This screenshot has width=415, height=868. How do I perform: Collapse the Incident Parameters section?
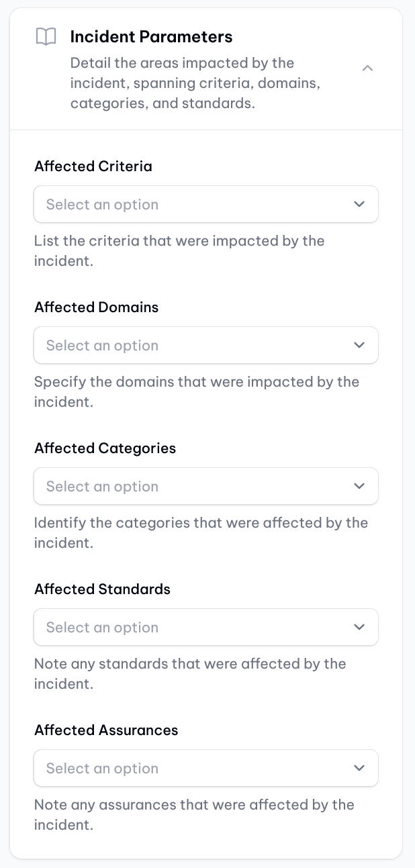(367, 68)
